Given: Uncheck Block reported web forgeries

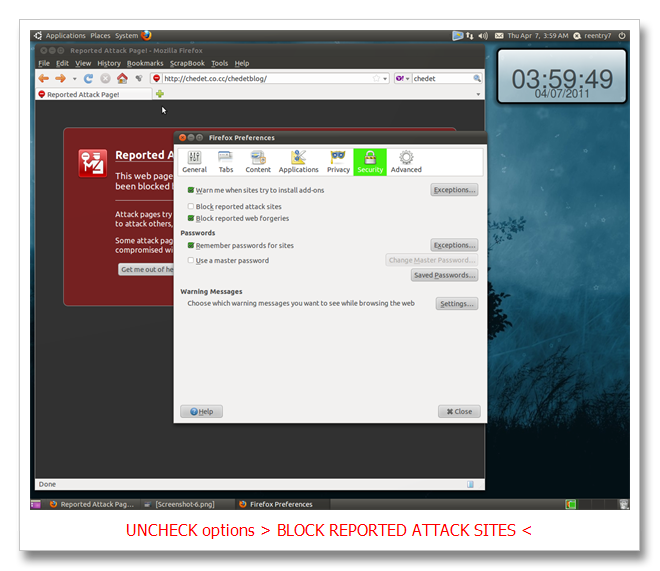Looking at the screenshot, I should click(191, 218).
